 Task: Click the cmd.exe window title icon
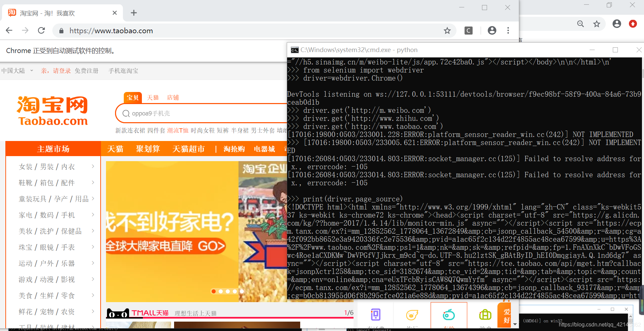click(294, 50)
